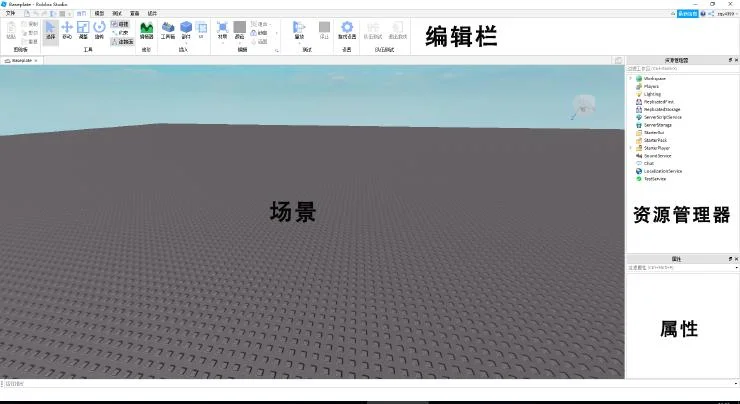Screen dimensions: 740x404
Task: Expand the Workspace tree node
Action: [x=631, y=78]
